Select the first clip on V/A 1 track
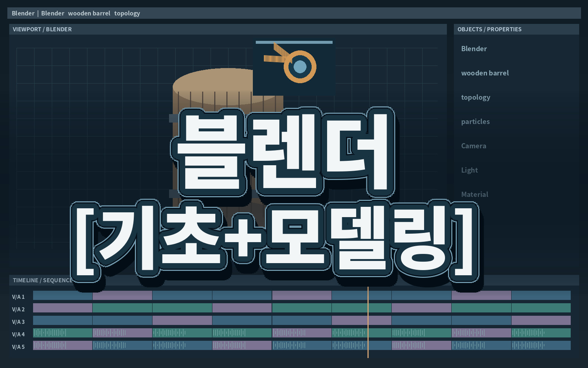Viewport: 588px width, 368px height. pyautogui.click(x=62, y=295)
